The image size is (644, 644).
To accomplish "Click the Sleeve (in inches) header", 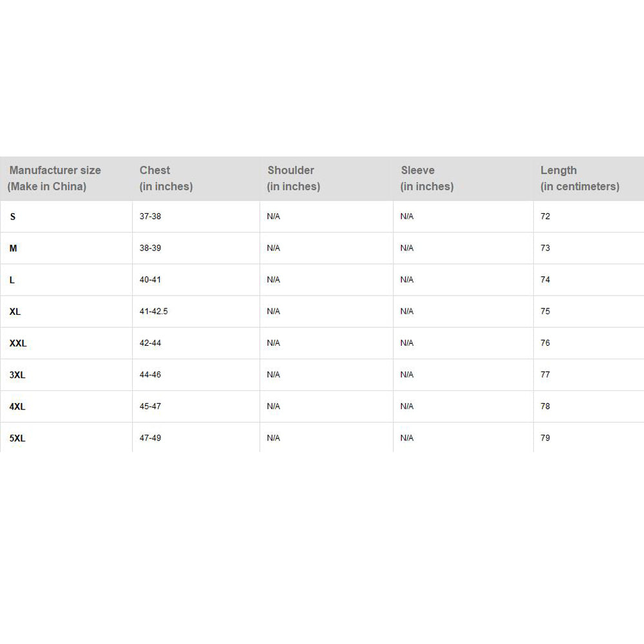I will click(x=426, y=178).
